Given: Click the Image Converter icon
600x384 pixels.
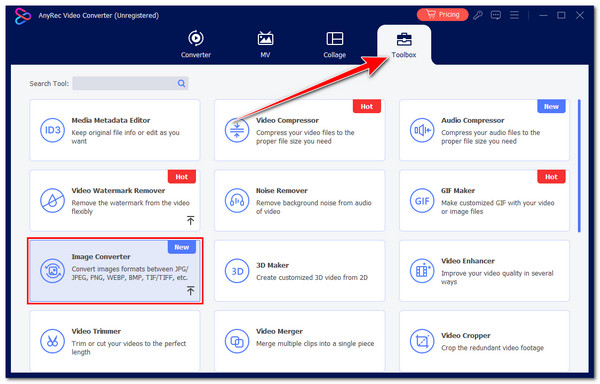Looking at the screenshot, I should point(52,271).
